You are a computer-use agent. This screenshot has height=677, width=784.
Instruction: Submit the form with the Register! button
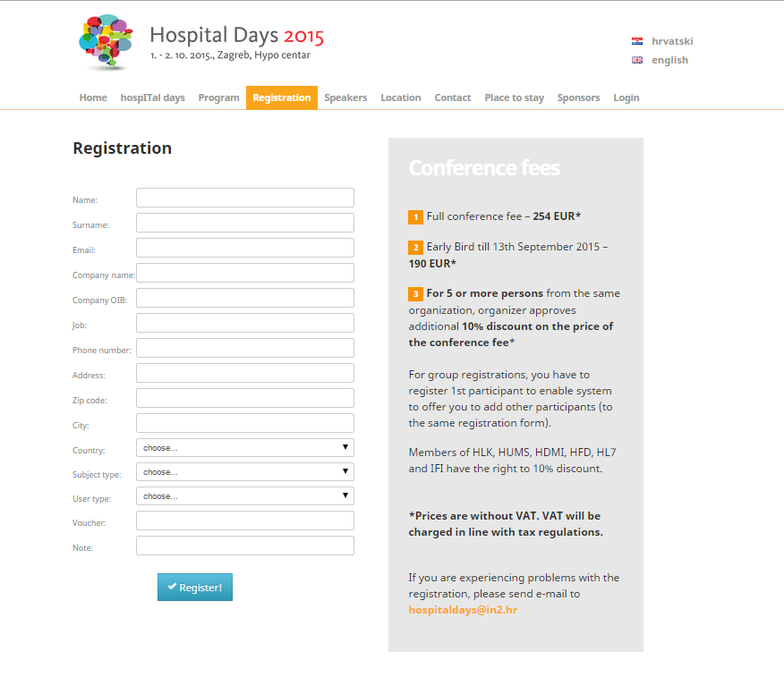tap(195, 587)
